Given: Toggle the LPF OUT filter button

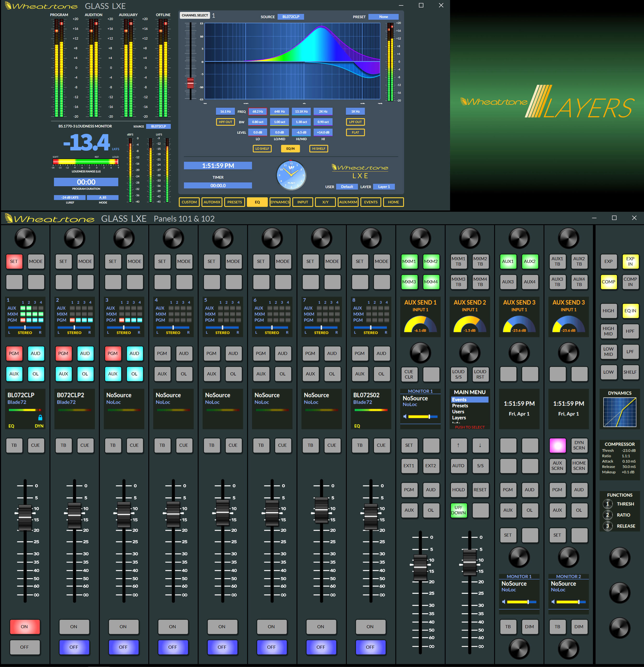Looking at the screenshot, I should pos(355,122).
